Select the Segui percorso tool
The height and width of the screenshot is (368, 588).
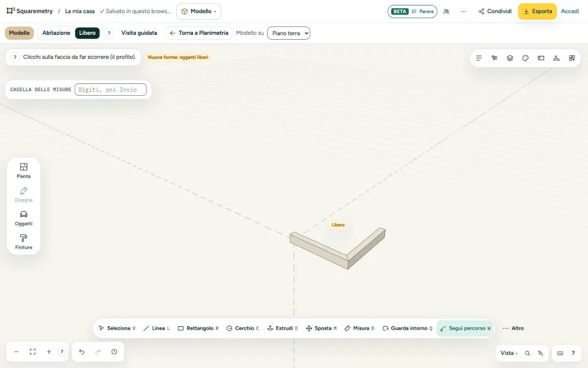click(465, 328)
